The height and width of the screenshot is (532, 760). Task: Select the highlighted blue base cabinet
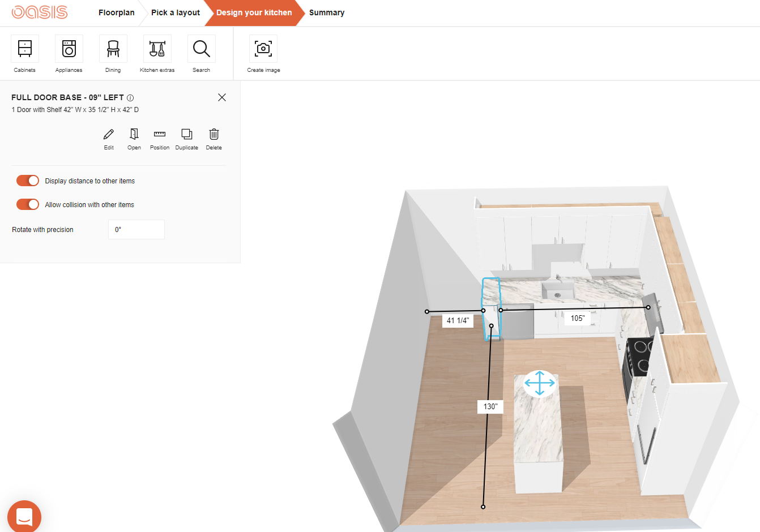pyautogui.click(x=491, y=308)
